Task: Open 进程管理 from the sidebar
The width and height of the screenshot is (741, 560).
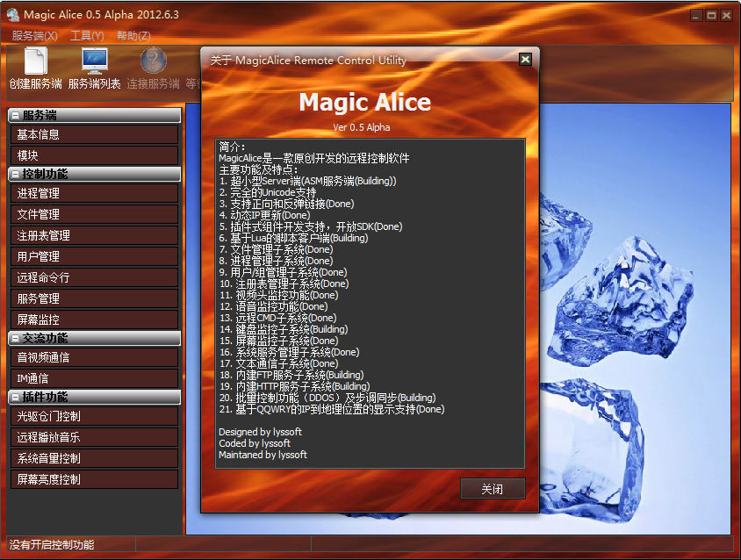Action: [x=95, y=193]
